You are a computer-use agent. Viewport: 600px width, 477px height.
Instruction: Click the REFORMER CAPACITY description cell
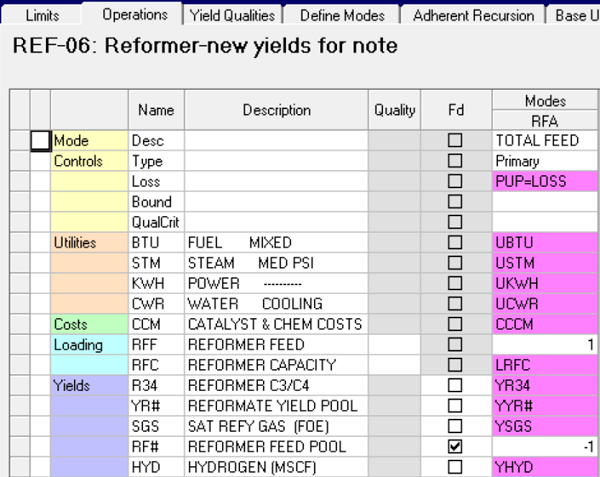(276, 365)
